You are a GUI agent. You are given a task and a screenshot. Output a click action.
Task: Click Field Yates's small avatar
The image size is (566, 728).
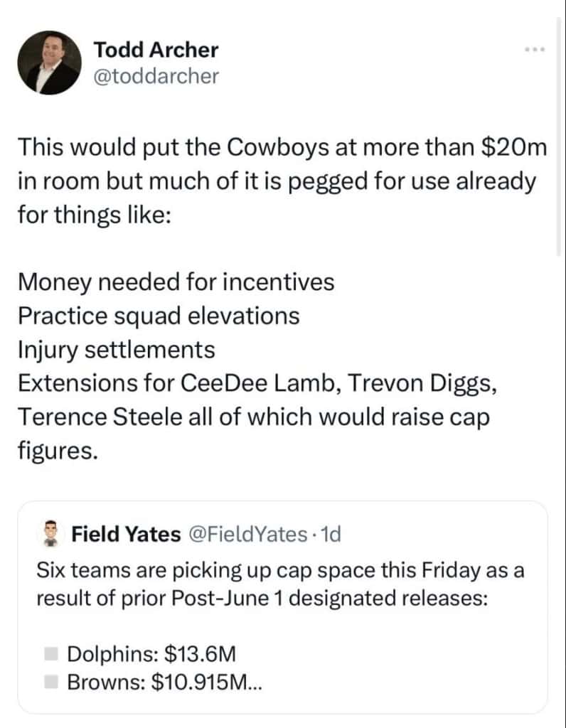pos(49,533)
